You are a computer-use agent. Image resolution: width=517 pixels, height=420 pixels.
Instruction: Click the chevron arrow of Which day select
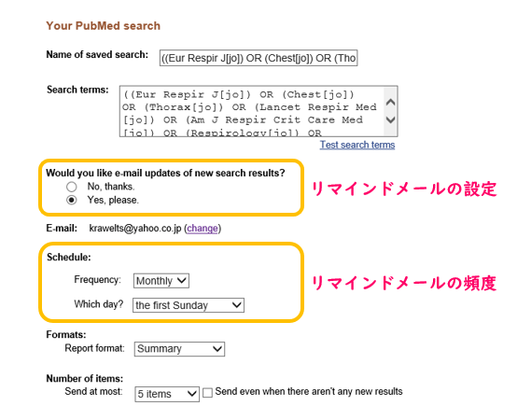tap(236, 305)
